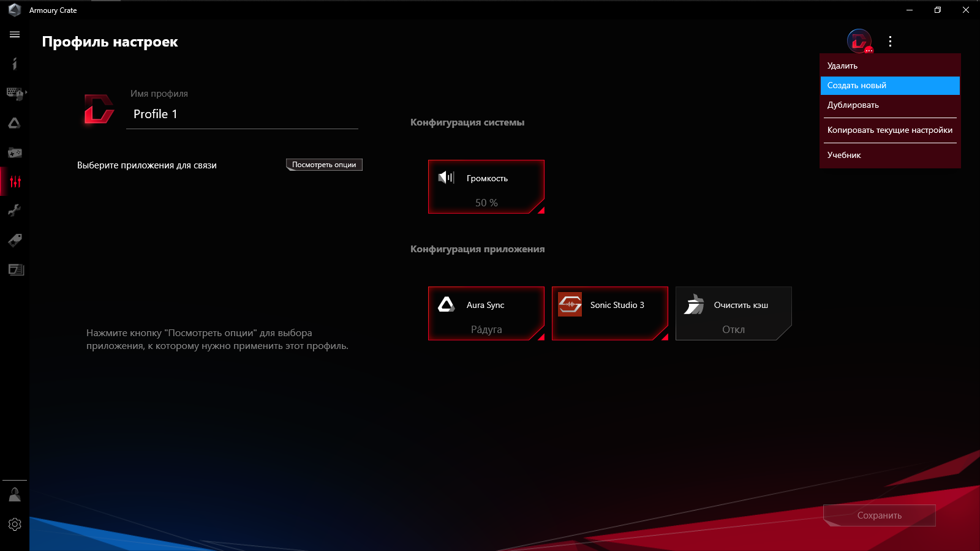980x551 pixels.
Task: Open the user account profile icon
Action: pyautogui.click(x=15, y=494)
